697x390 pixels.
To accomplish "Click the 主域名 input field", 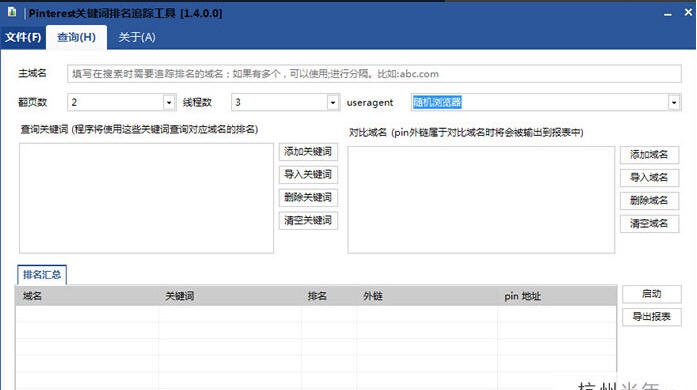I will [x=374, y=74].
